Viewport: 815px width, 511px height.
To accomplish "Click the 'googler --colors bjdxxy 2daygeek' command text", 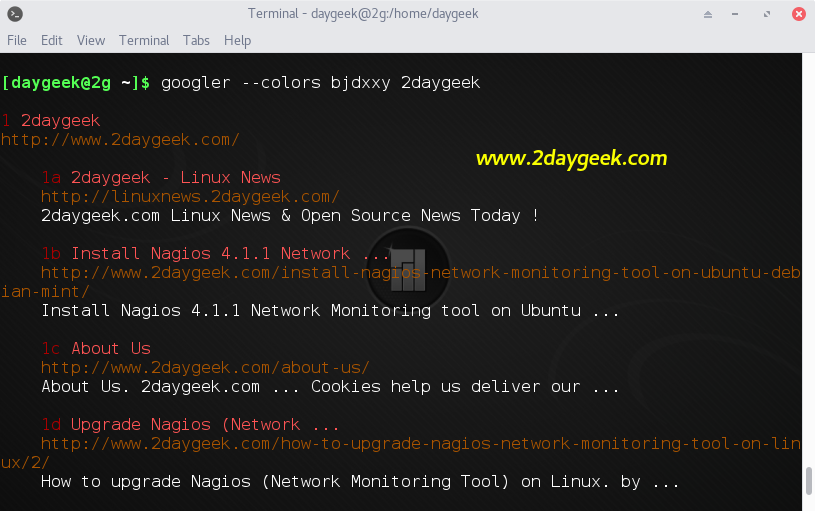I will (321, 83).
